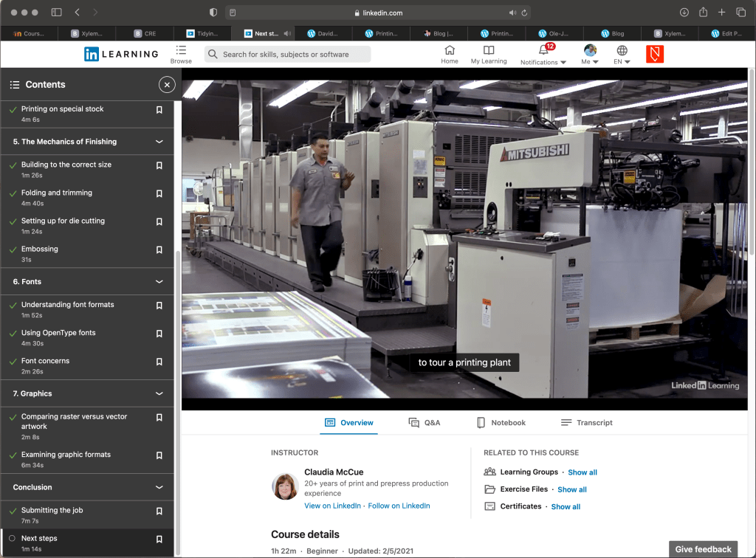Open the My Learning page

click(x=488, y=54)
